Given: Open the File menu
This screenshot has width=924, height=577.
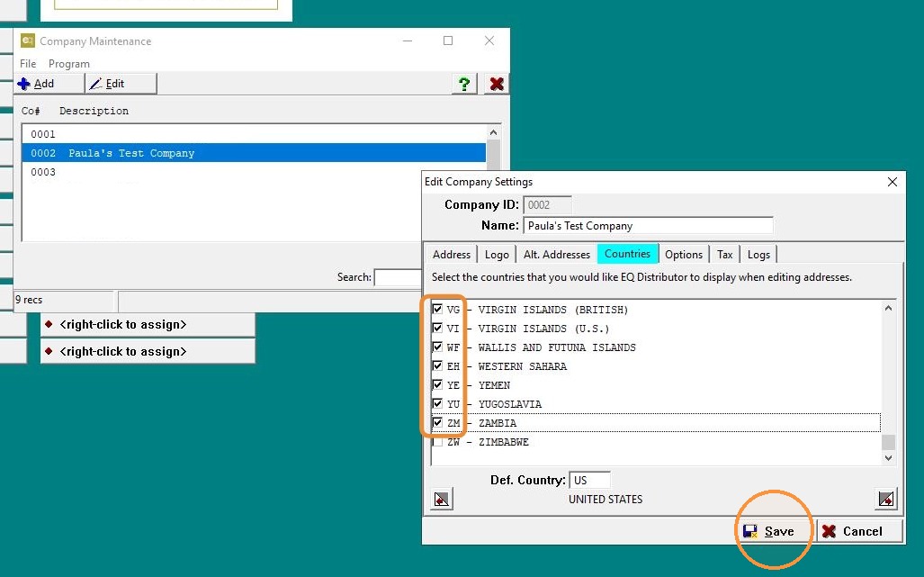Looking at the screenshot, I should (x=28, y=64).
